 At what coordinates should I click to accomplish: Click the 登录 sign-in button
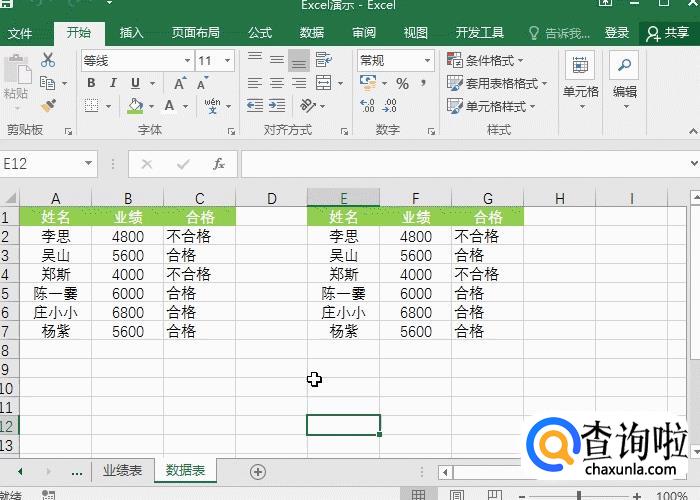[617, 33]
